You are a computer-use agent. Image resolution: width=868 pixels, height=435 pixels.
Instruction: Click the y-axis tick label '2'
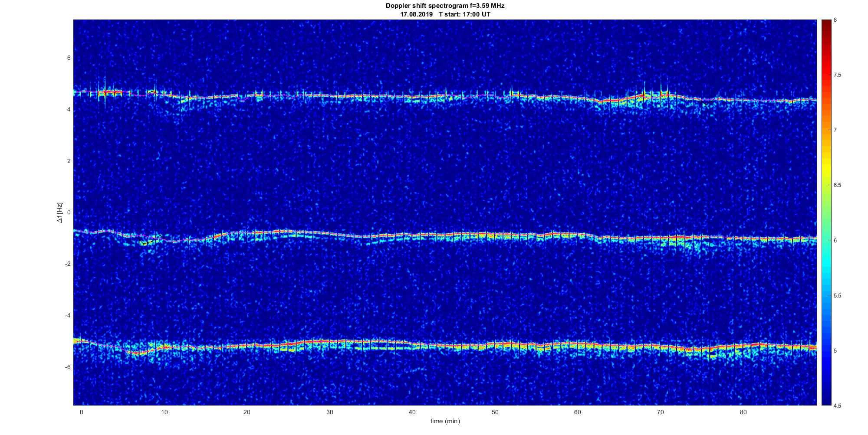coord(69,161)
